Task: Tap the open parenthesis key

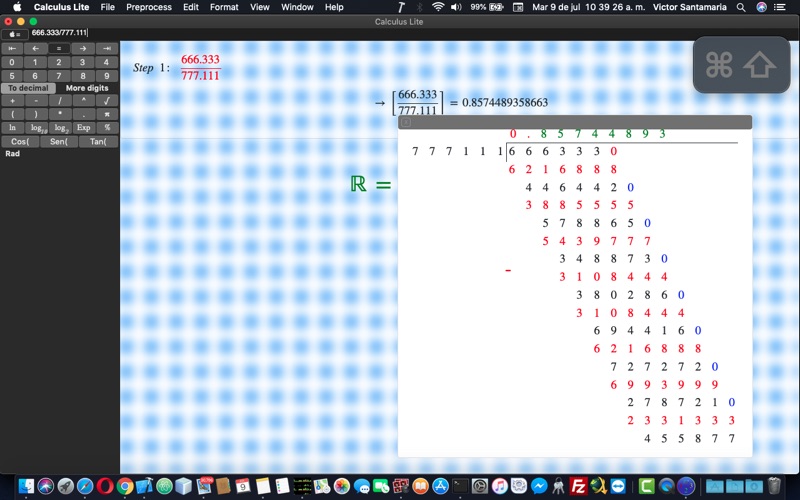Action: click(12, 114)
